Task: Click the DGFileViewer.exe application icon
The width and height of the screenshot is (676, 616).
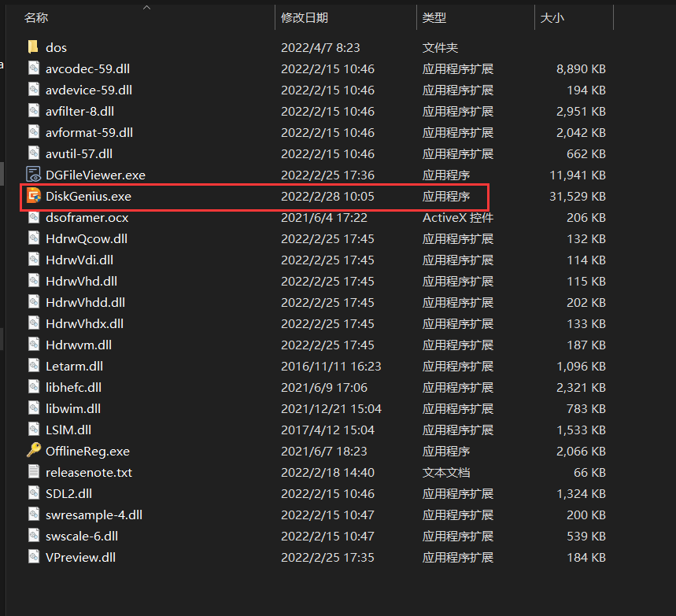Action: point(34,175)
